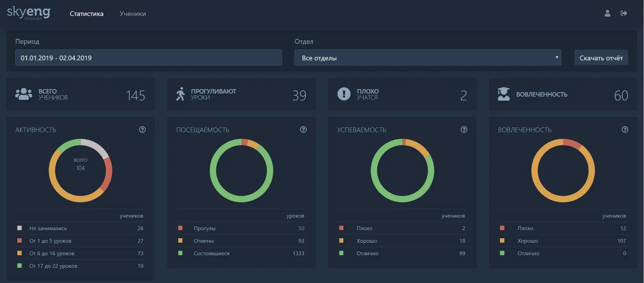The width and height of the screenshot is (644, 283).
Task: Click orange swatch for От 6 до 16 уроков
Action: click(x=20, y=253)
